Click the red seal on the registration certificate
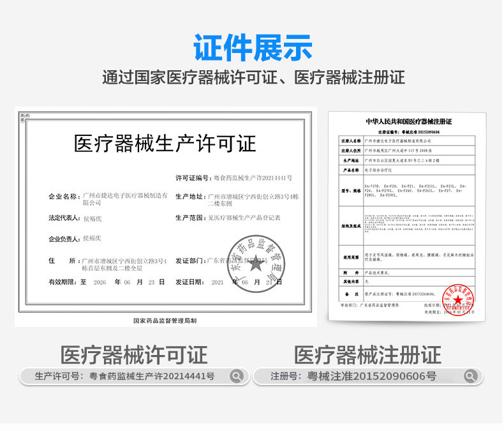 click(457, 299)
